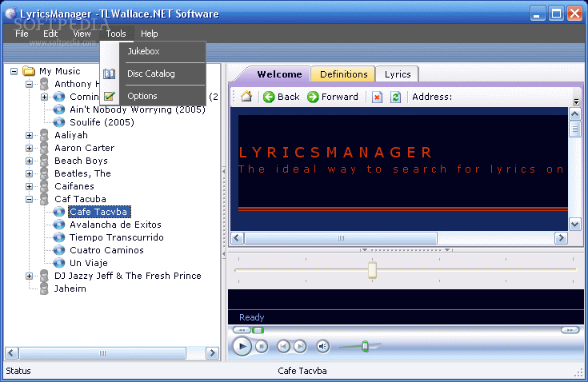
Task: Click the disc icon beside Cuatro Caminos
Action: [59, 250]
